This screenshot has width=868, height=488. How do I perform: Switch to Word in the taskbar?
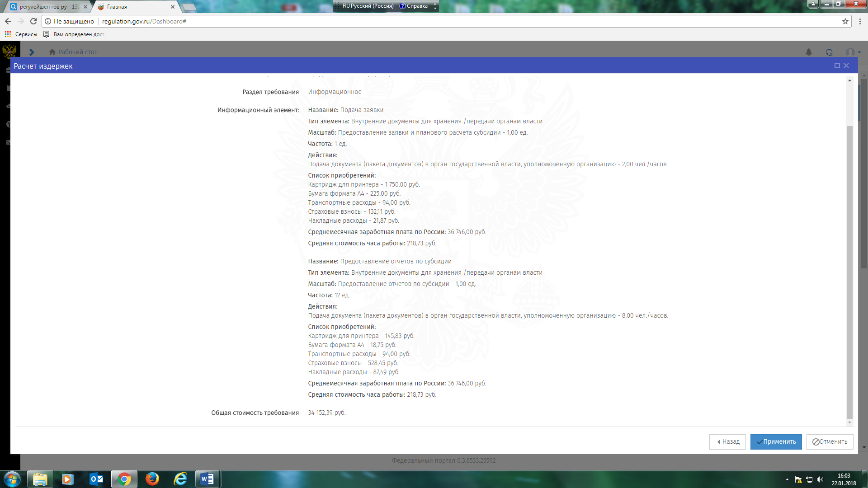pos(208,479)
